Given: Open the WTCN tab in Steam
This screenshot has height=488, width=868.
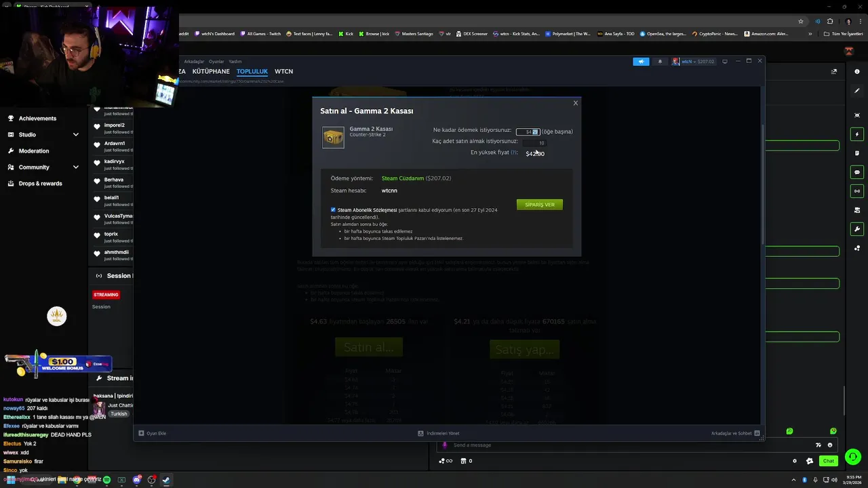Looking at the screenshot, I should (x=283, y=71).
